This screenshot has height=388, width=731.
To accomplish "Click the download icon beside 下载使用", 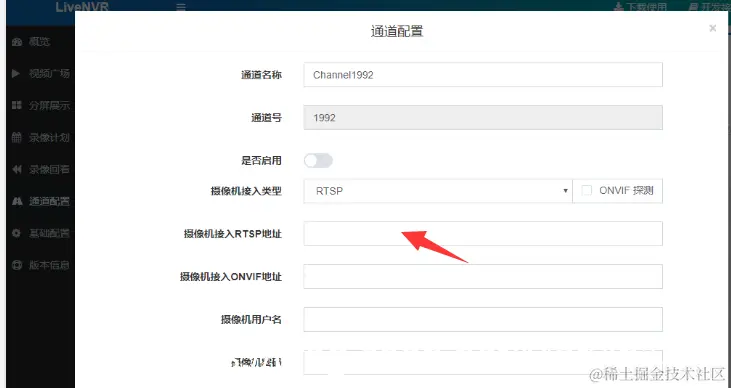I will (619, 7).
